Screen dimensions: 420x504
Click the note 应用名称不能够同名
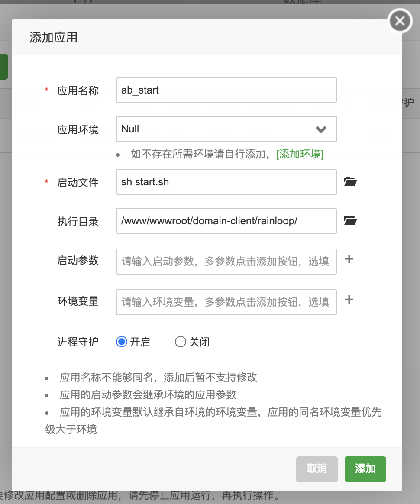click(x=158, y=378)
